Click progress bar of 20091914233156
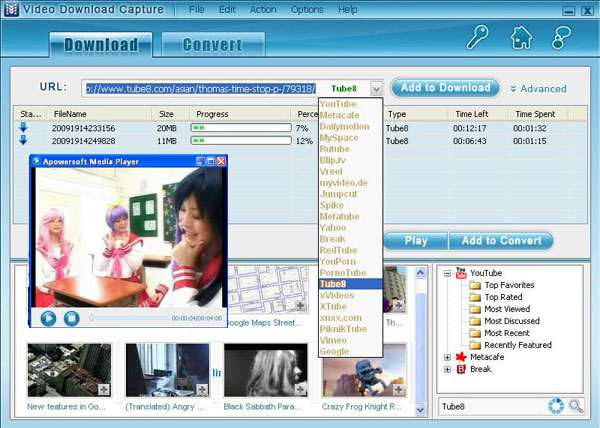This screenshot has width=600, height=428. [241, 128]
